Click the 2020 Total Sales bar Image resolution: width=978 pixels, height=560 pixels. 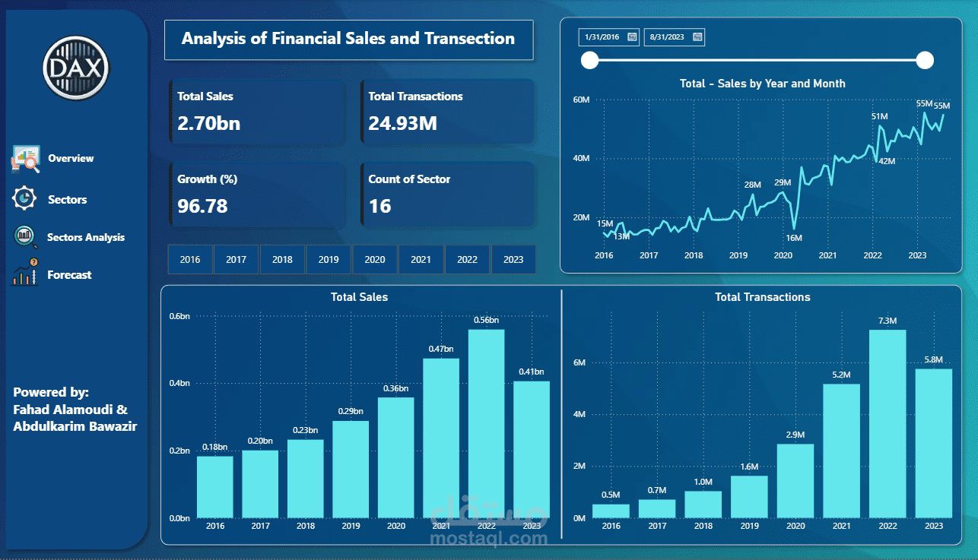(395, 457)
